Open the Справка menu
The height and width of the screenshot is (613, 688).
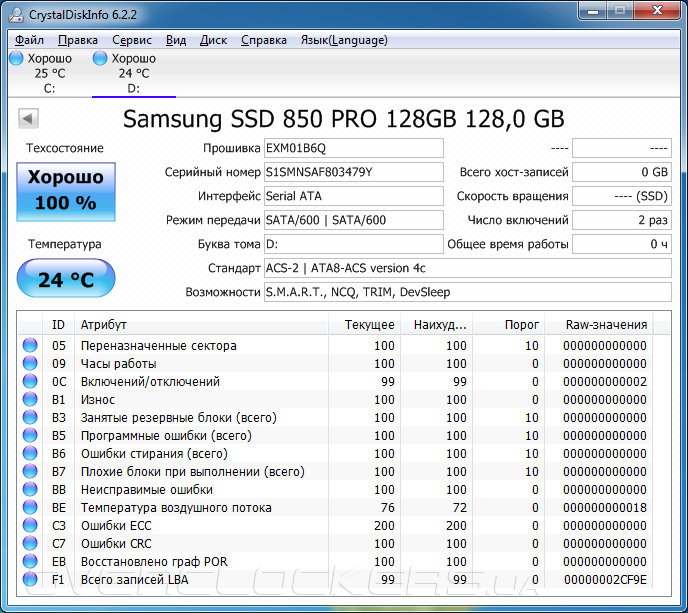[x=264, y=40]
